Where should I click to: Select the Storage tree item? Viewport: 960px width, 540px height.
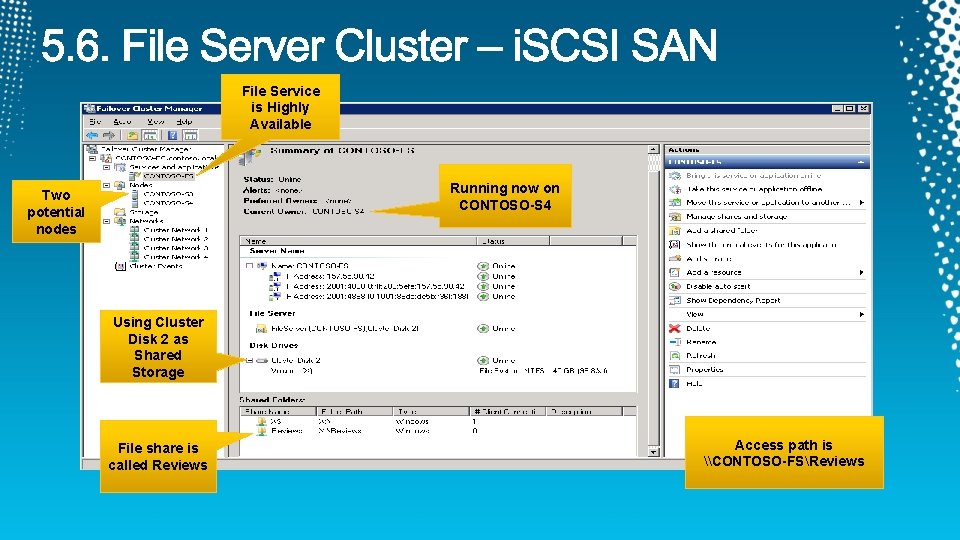click(x=144, y=212)
